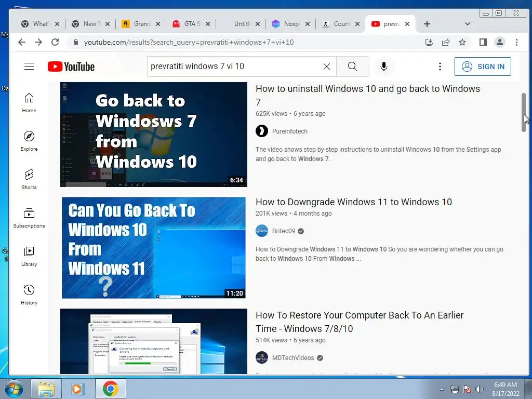This screenshot has width=532, height=399.
Task: Visit the Britec09 channel name link
Action: [284, 231]
